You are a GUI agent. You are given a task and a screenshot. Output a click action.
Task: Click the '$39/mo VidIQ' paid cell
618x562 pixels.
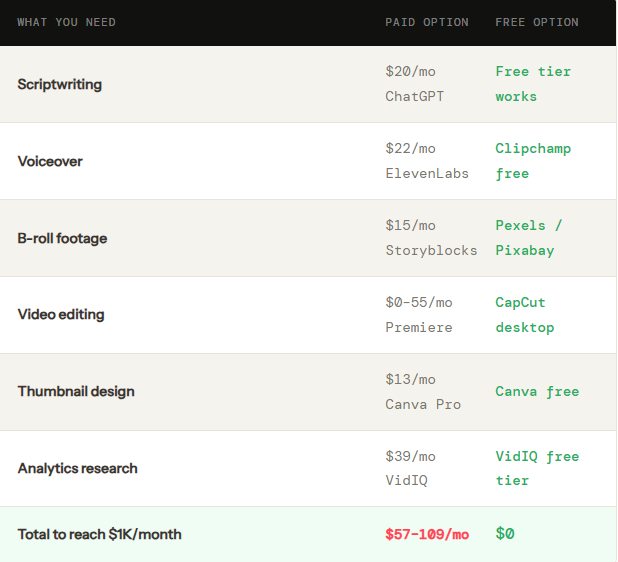[x=410, y=468]
